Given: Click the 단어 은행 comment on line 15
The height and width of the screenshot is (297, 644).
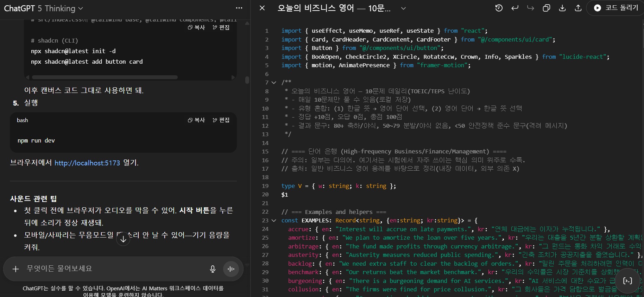Looking at the screenshot, I should [393, 151].
